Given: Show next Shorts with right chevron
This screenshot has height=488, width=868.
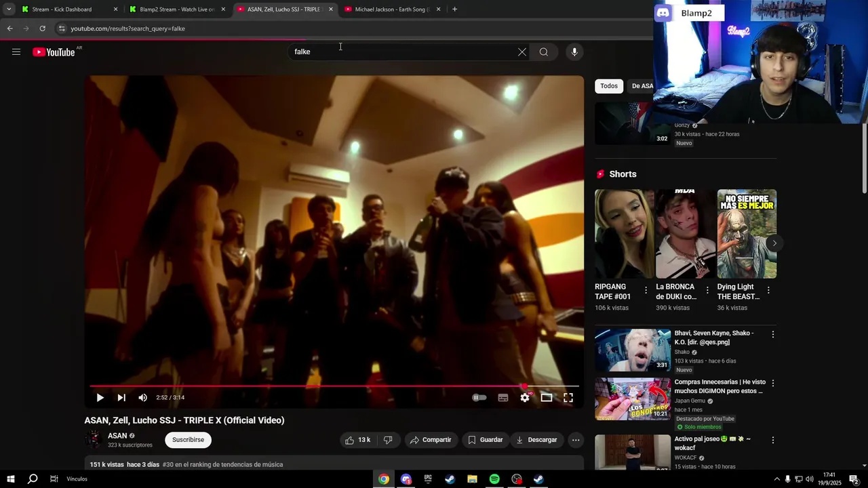Looking at the screenshot, I should [774, 243].
